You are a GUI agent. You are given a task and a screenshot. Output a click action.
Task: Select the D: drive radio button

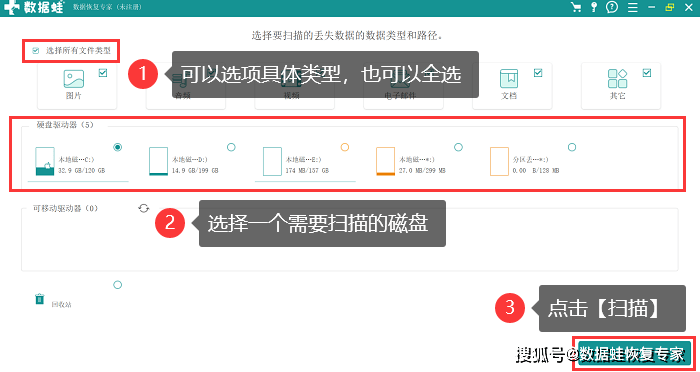click(231, 147)
